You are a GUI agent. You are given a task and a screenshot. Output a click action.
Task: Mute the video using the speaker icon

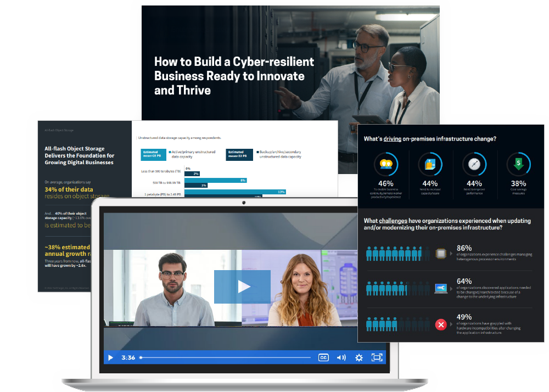click(x=341, y=357)
